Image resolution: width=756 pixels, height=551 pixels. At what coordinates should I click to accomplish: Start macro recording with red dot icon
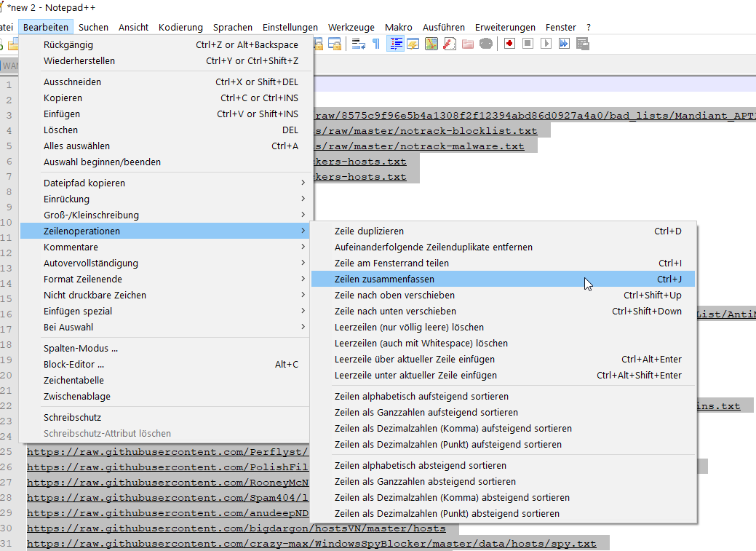tap(509, 44)
